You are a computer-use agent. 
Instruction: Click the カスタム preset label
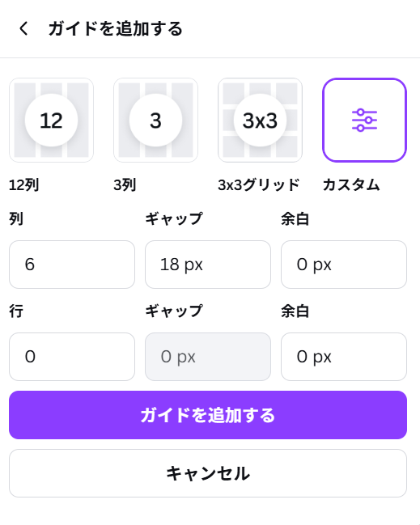pyautogui.click(x=351, y=184)
